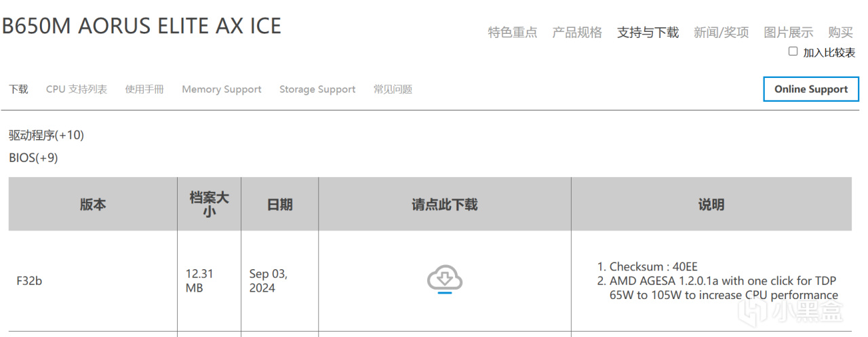
Task: Select the 支持与下载 tab
Action: [x=648, y=32]
